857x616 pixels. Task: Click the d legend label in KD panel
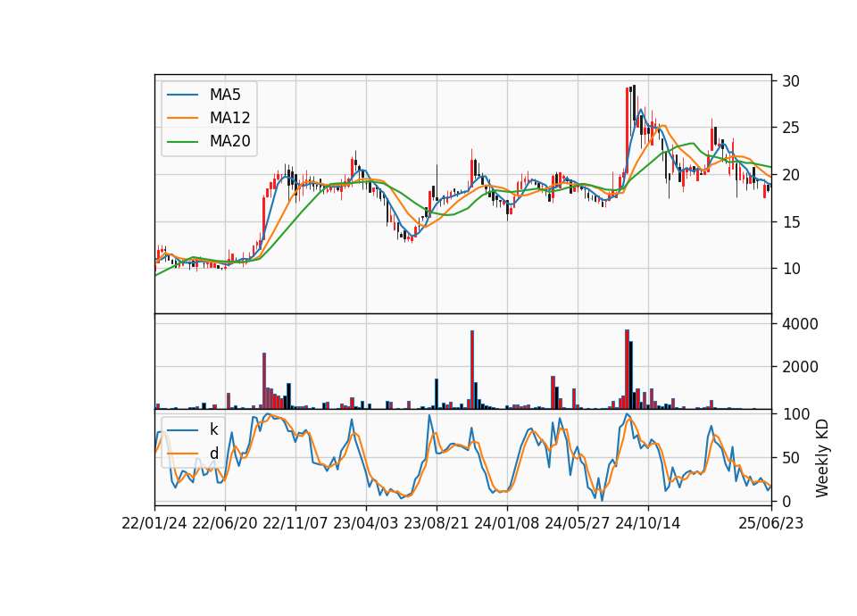[213, 454]
